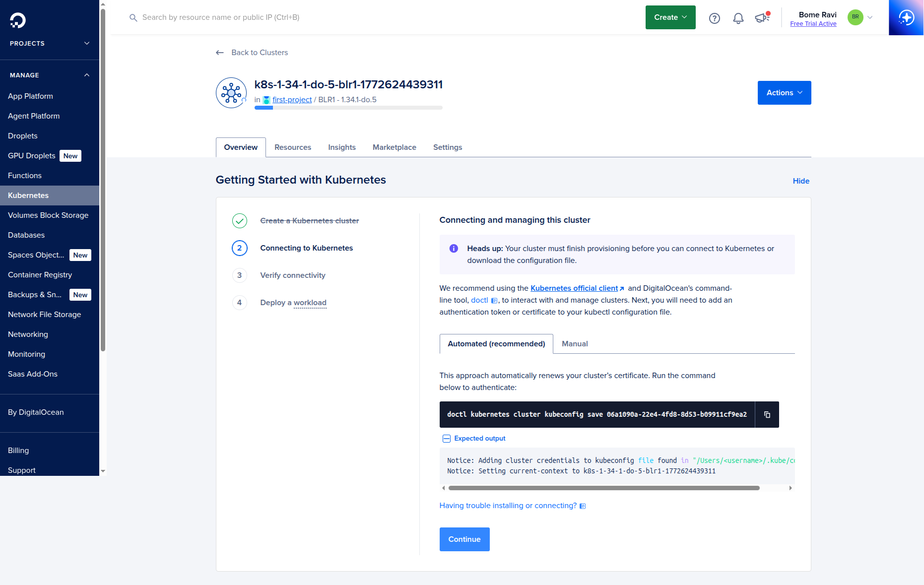Copy the doctl kubeconfig command
924x585 pixels.
[x=767, y=414]
